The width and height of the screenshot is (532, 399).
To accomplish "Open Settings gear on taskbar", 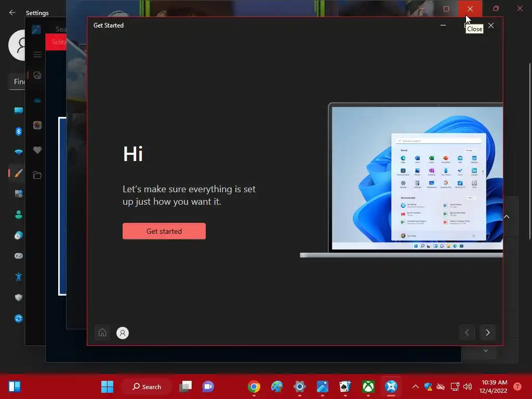I will (x=300, y=387).
